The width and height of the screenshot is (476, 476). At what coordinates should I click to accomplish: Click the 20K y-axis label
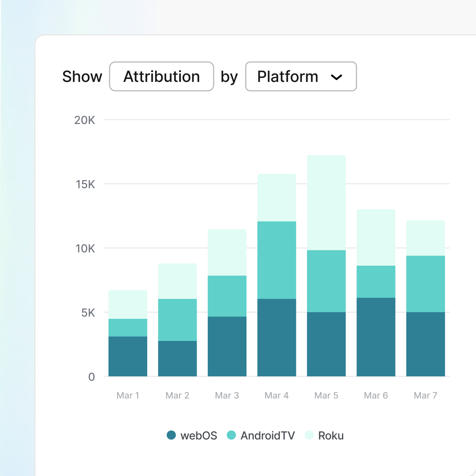pos(84,120)
